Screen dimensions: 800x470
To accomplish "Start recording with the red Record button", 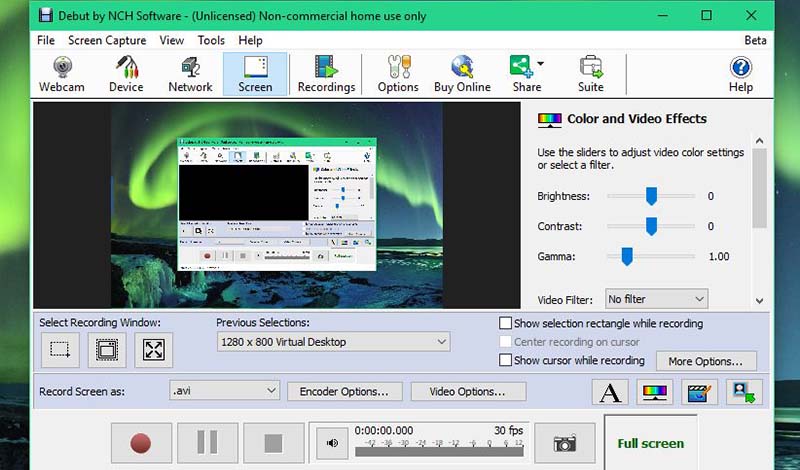I will [x=141, y=443].
